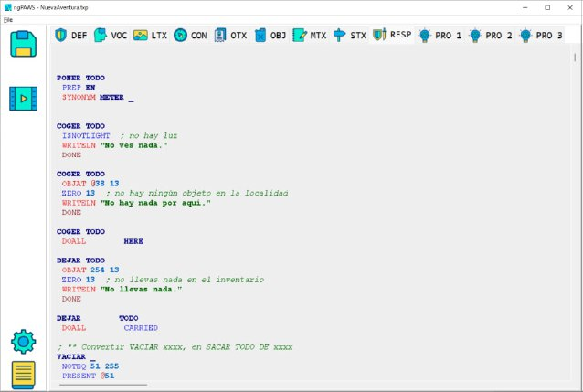The width and height of the screenshot is (583, 392).
Task: Switch to the VOC tab label
Action: 119,36
